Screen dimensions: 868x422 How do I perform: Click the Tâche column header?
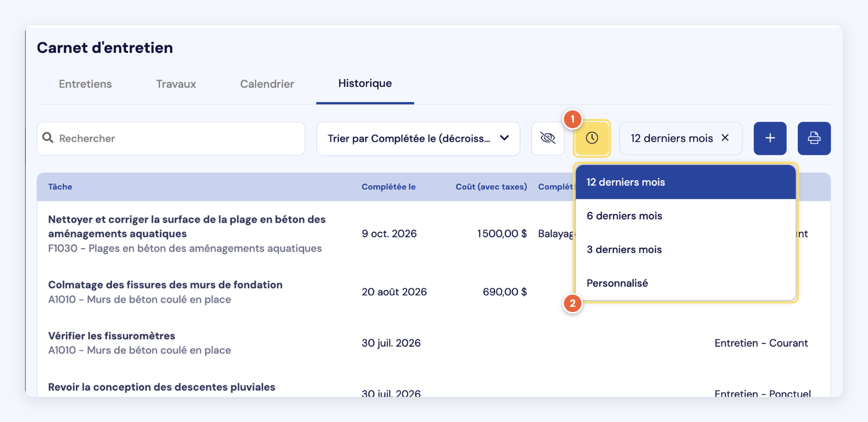click(60, 187)
